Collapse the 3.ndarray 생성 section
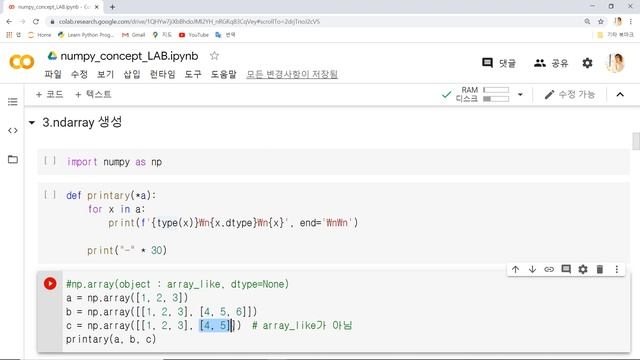The height and width of the screenshot is (360, 640). click(x=32, y=122)
